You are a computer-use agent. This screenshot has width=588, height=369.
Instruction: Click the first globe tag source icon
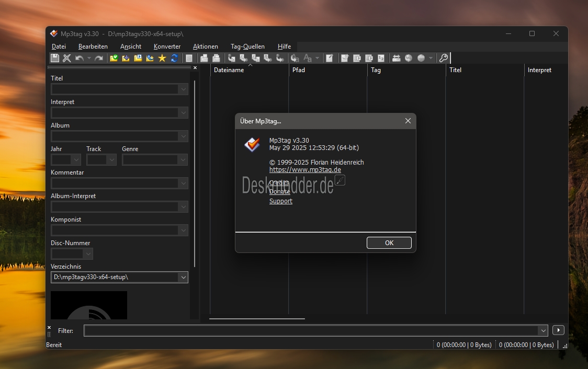pyautogui.click(x=409, y=58)
